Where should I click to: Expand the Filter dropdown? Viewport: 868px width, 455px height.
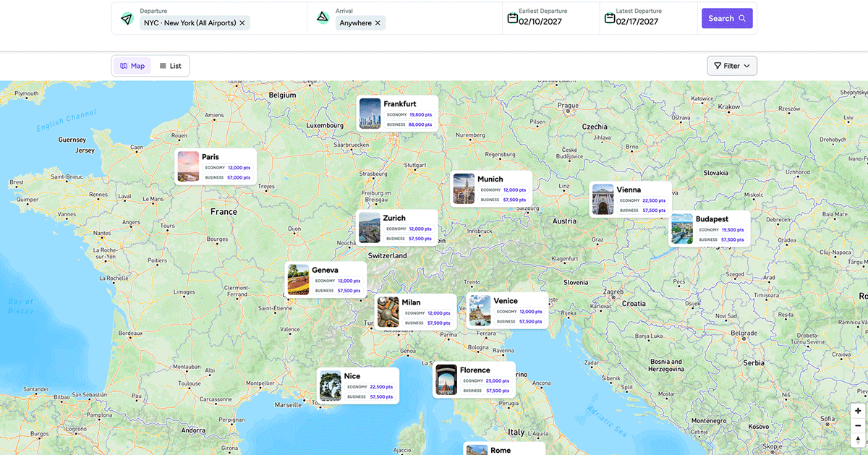[732, 66]
